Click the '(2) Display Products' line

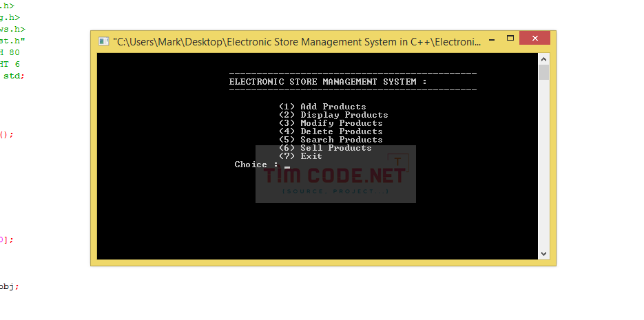click(333, 115)
